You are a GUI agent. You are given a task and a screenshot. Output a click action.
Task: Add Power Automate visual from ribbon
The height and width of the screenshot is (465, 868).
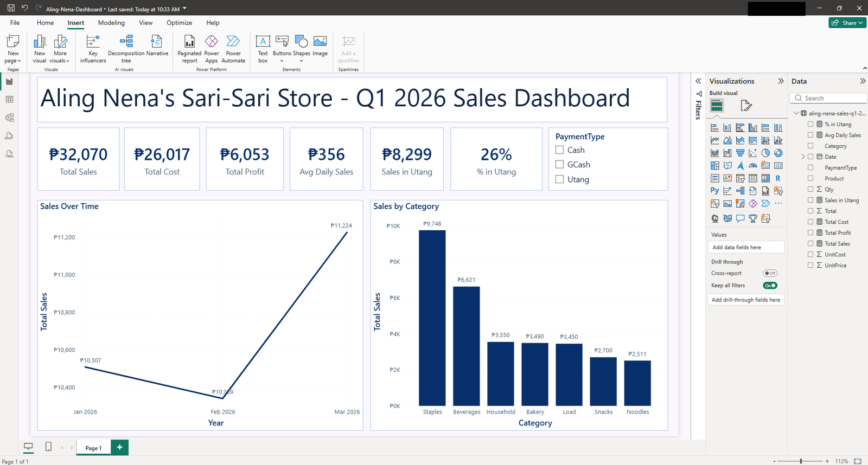click(x=233, y=49)
